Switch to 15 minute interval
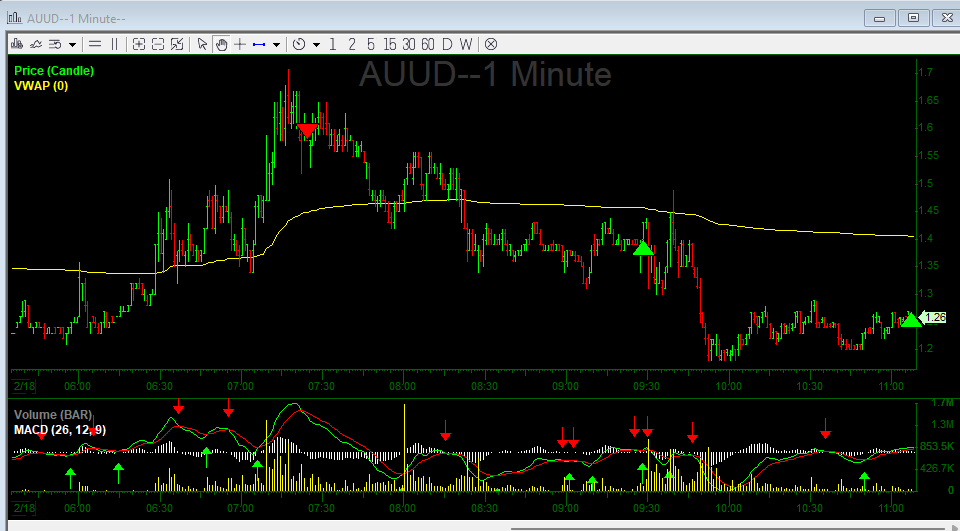The height and width of the screenshot is (531, 960). coord(390,44)
